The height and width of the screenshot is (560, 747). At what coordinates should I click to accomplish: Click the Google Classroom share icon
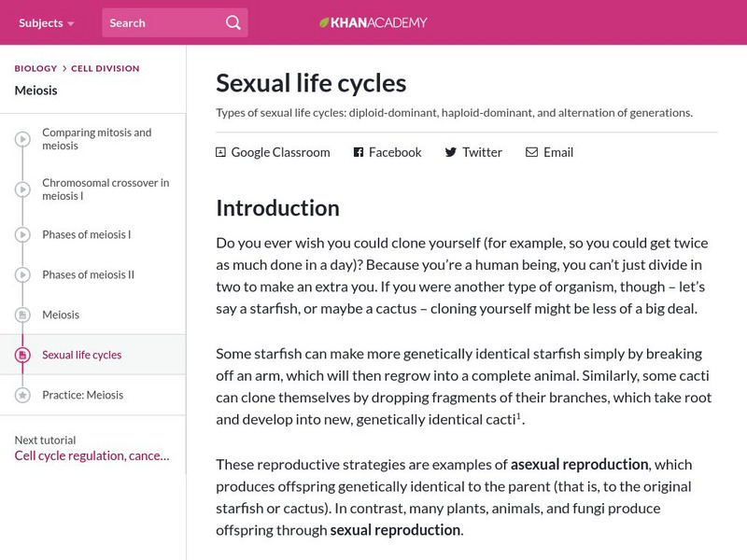tap(221, 152)
